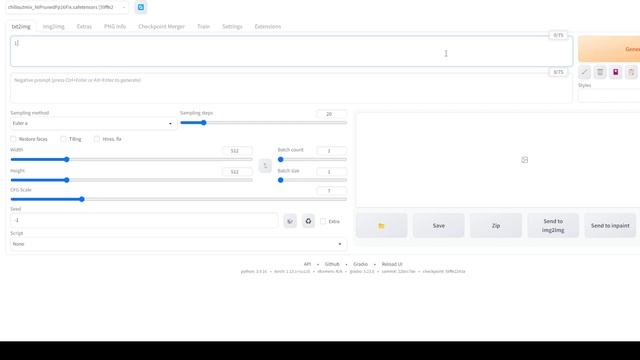This screenshot has height=360, width=640.
Task: Refresh the checkpoint list with the blue icon
Action: pyautogui.click(x=141, y=7)
